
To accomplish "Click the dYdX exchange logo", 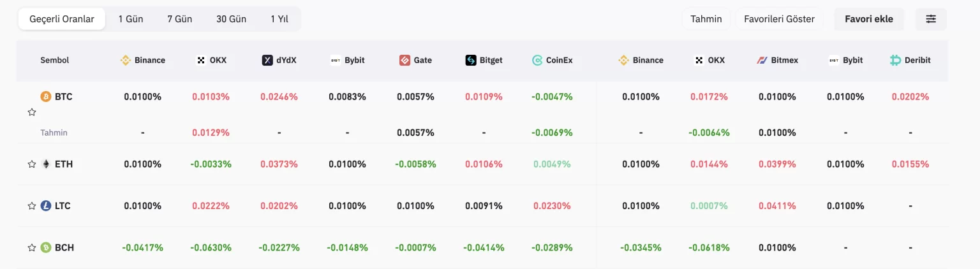I will 267,60.
